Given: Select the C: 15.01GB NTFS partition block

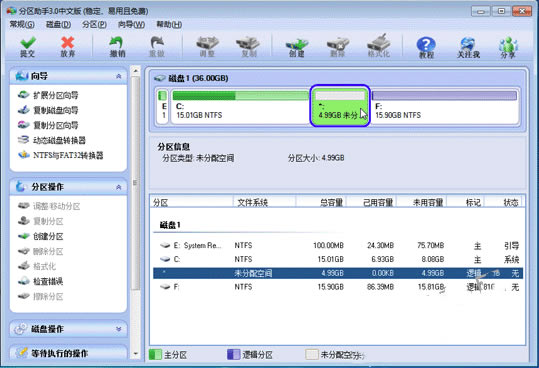Looking at the screenshot, I should (240, 106).
